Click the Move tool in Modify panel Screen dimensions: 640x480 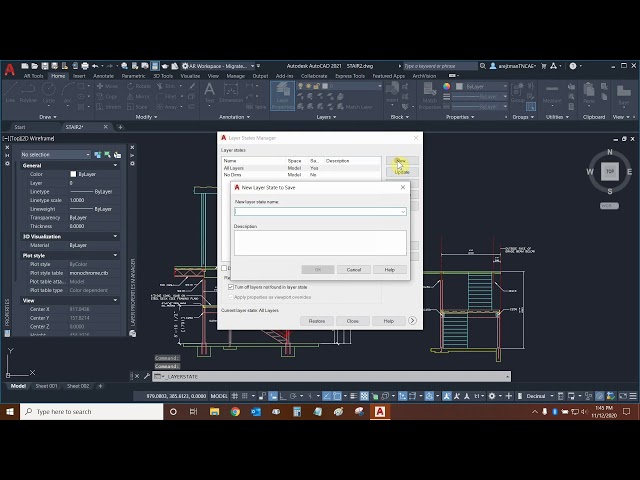pos(107,86)
